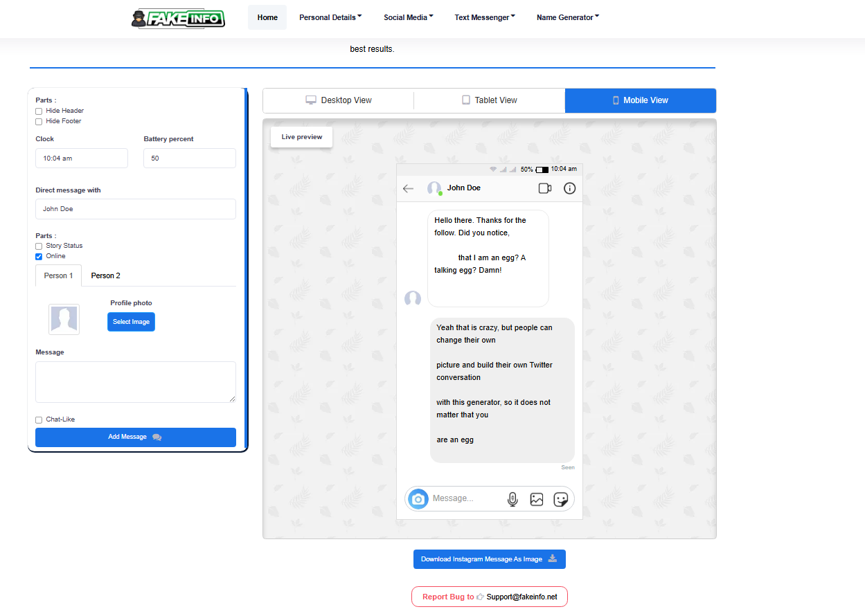Image resolution: width=865 pixels, height=616 pixels.
Task: Click the sender avatar beside the first message
Action: tap(413, 299)
